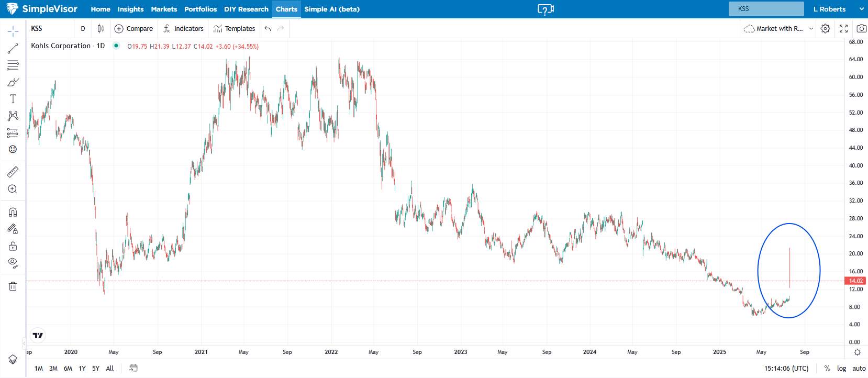
Task: Open Simple AI (beta)
Action: pos(332,9)
